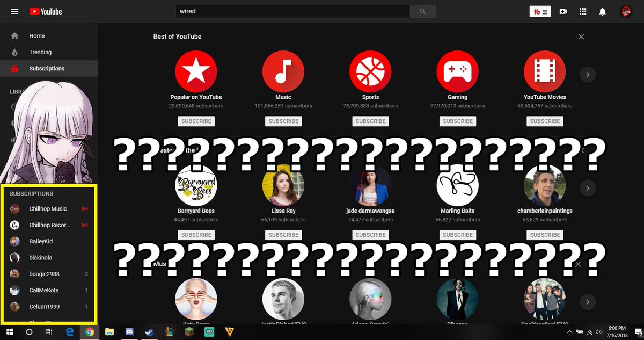Switch to Chrome in taskbar
The width and height of the screenshot is (644, 340).
pyautogui.click(x=89, y=332)
